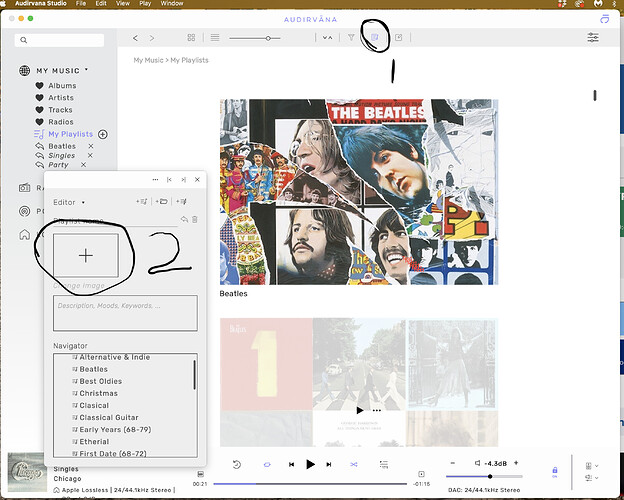The image size is (624, 500).
Task: Delete playlist with trash icon
Action: coord(195,219)
